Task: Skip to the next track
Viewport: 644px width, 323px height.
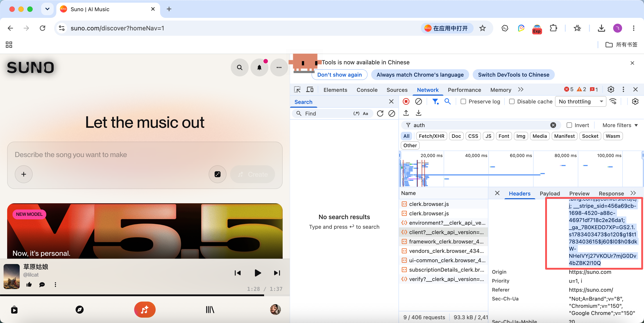Action: 277,273
